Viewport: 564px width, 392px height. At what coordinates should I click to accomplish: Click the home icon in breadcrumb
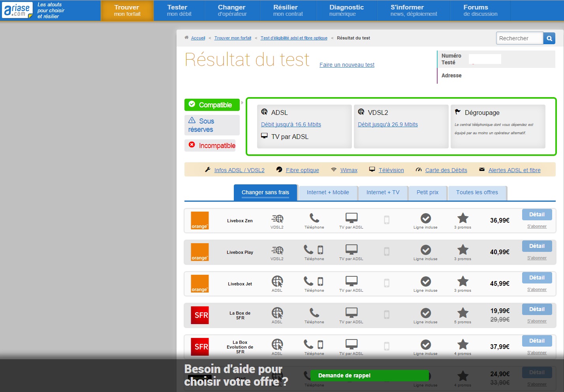point(186,38)
